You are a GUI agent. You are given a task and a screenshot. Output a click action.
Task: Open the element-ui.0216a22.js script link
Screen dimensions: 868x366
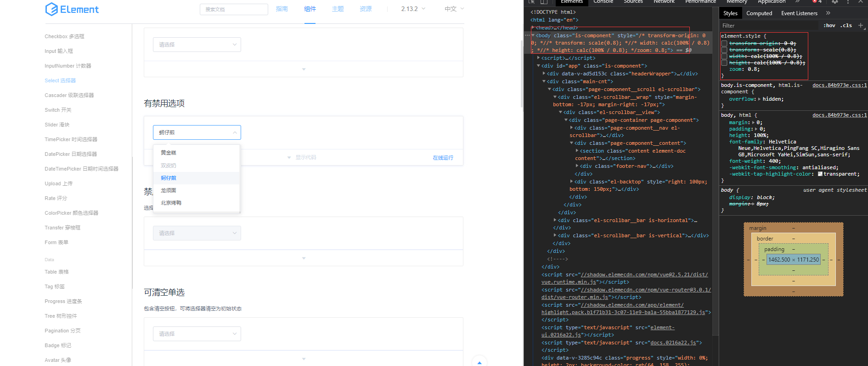(608, 331)
